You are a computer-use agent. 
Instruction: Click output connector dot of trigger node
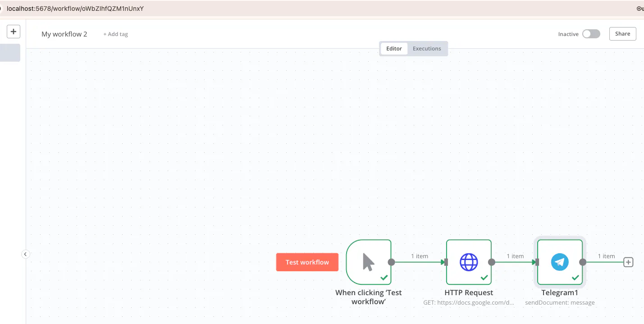392,262
